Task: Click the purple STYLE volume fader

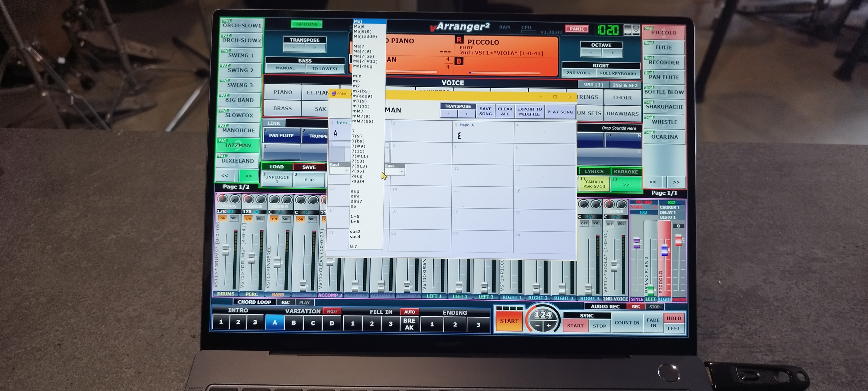Action: click(636, 242)
